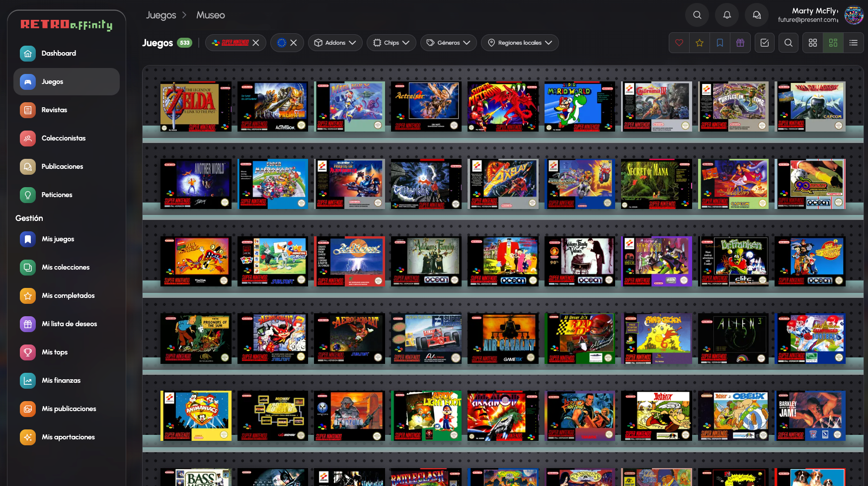Toggle the owned bookmark filter
The width and height of the screenshot is (868, 486).
pyautogui.click(x=720, y=43)
